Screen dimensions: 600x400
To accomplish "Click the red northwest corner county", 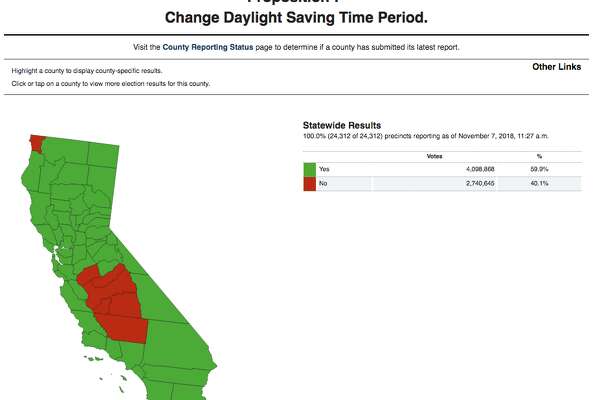I will [37, 143].
